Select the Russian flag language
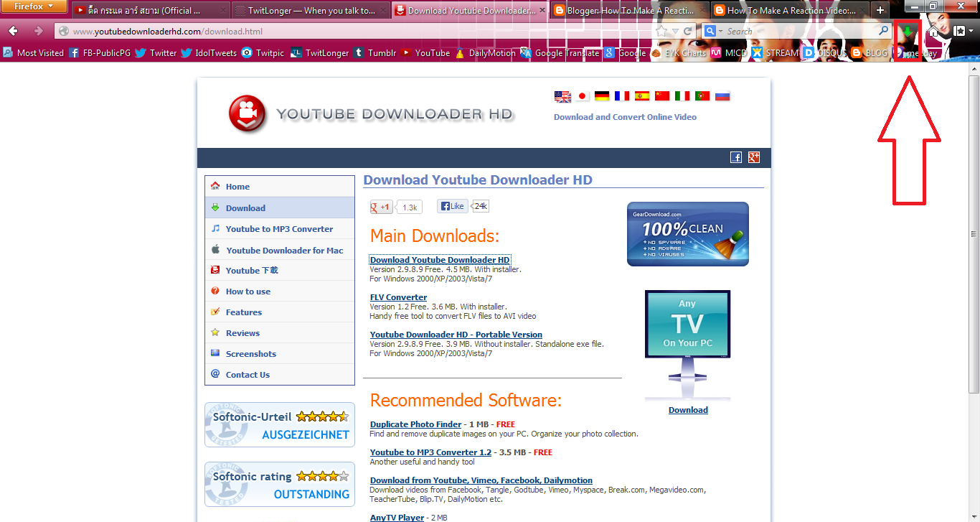 point(722,95)
